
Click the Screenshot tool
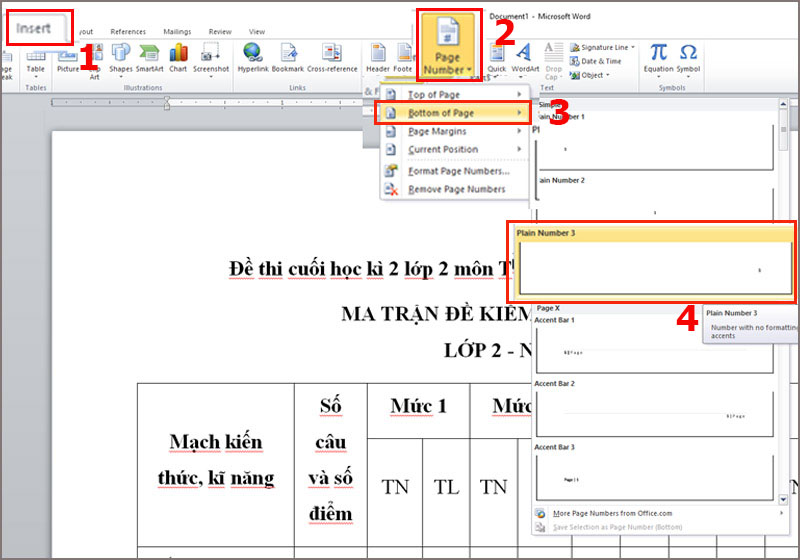click(x=211, y=60)
